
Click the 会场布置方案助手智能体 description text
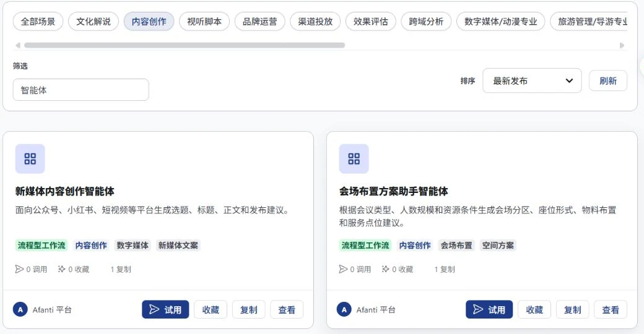point(477,216)
